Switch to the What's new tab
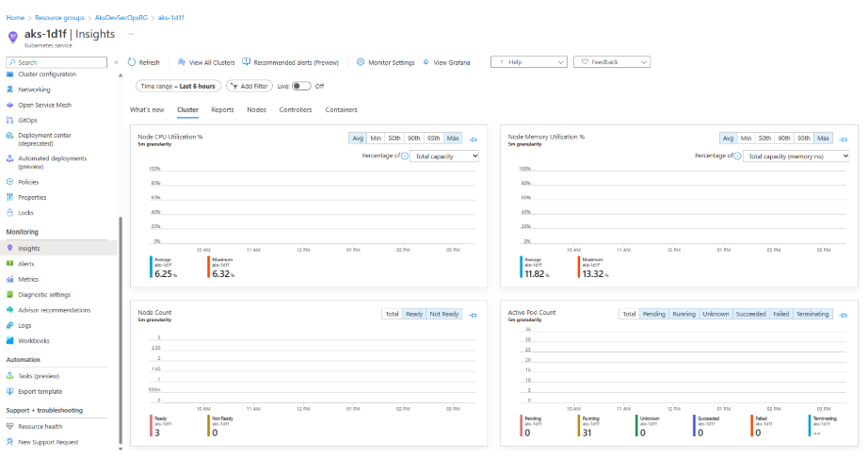This screenshot has height=458, width=868. click(x=147, y=109)
